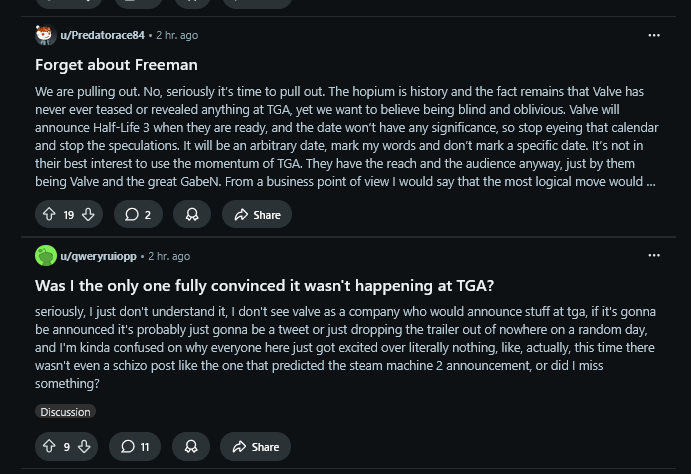Click Predatorace84's avatar image
This screenshot has width=691, height=474.
[x=45, y=35]
